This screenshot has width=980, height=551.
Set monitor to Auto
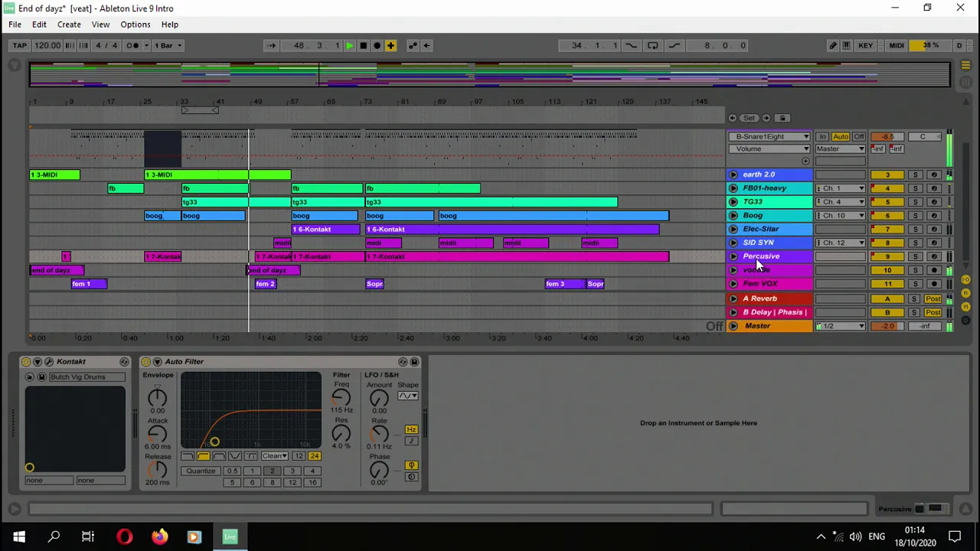(x=840, y=136)
